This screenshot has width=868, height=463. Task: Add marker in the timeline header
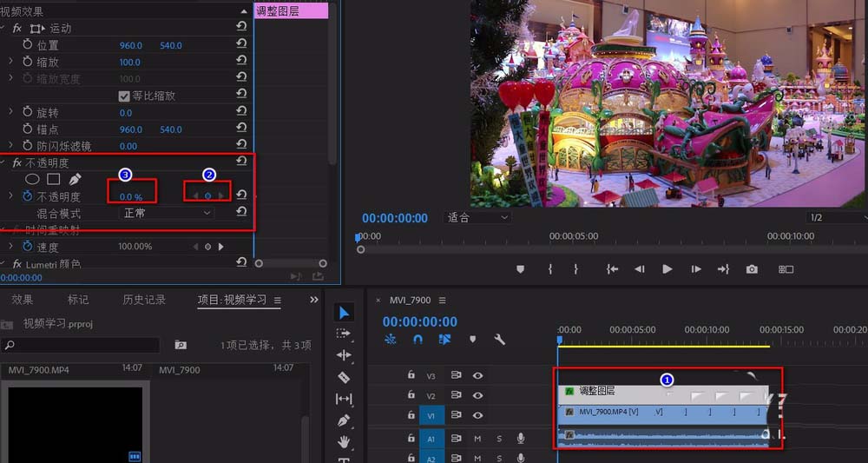click(x=473, y=339)
